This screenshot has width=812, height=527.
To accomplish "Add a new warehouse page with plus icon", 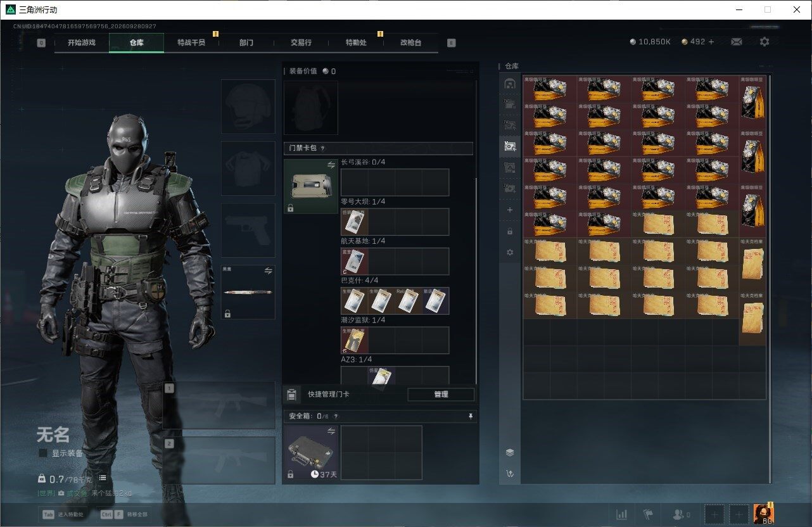I will point(510,210).
